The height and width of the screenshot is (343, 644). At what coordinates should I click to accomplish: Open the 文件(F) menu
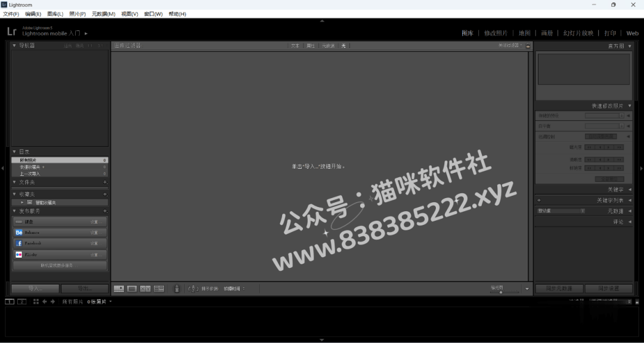click(x=11, y=14)
